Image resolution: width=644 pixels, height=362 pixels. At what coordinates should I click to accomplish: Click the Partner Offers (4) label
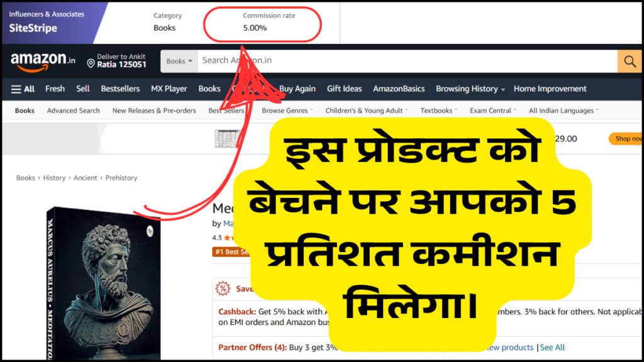(253, 347)
